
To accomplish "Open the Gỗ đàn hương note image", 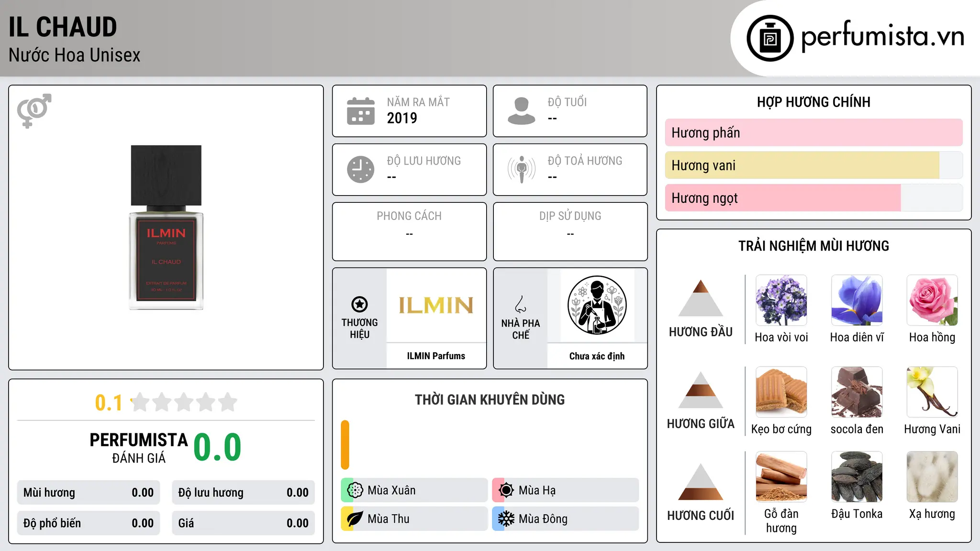I will click(781, 477).
